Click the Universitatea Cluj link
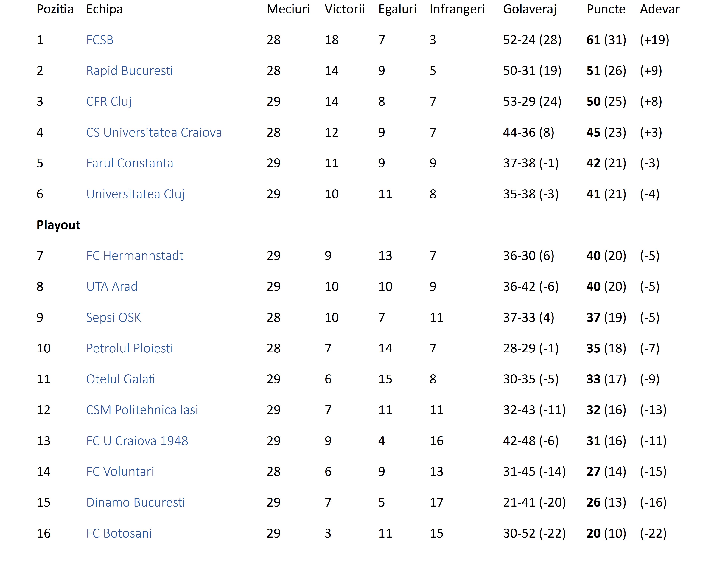728x587 pixels. coord(135,194)
